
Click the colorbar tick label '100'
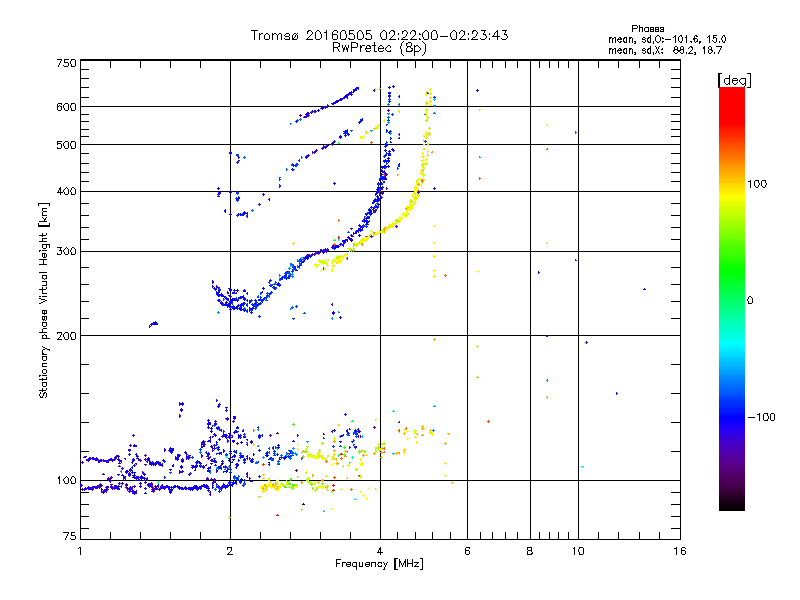click(x=757, y=184)
